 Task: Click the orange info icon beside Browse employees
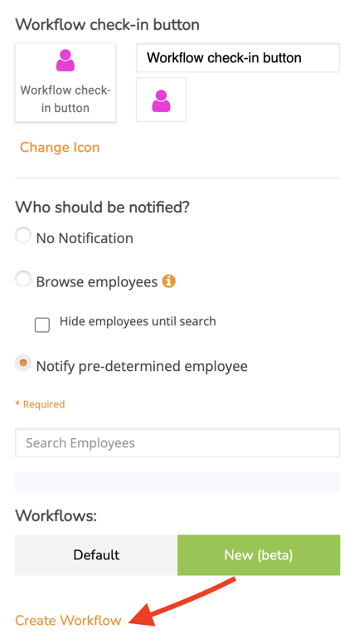[168, 281]
